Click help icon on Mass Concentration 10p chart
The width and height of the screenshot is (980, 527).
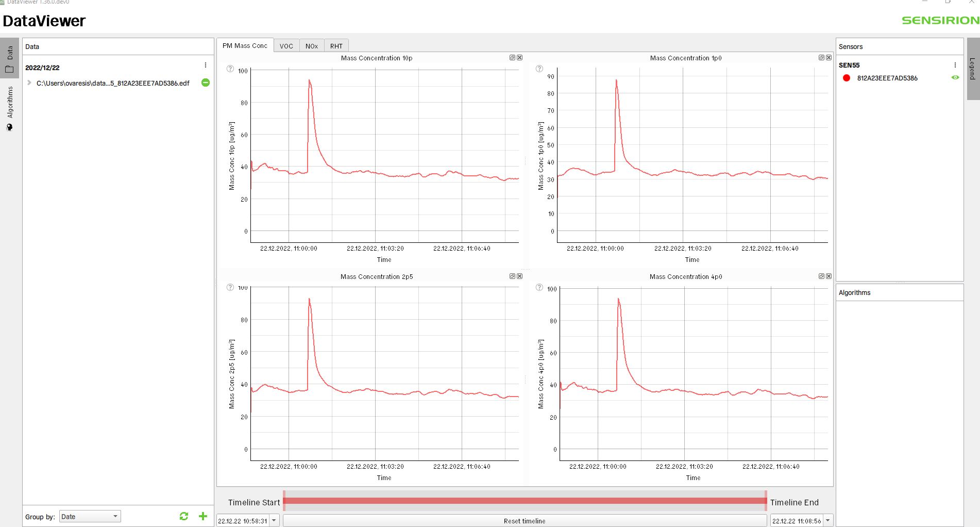[x=230, y=69]
